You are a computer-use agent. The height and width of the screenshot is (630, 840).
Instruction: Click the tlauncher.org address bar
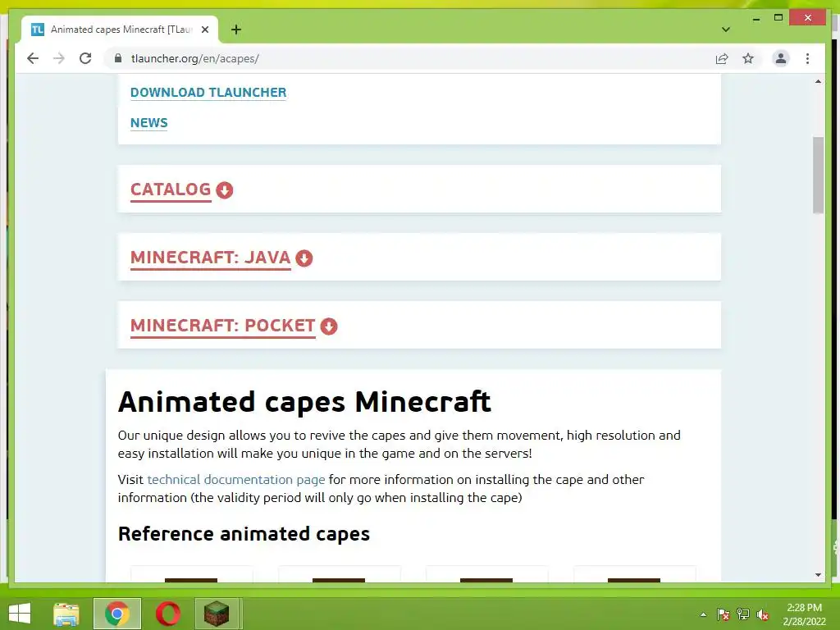pyautogui.click(x=413, y=58)
